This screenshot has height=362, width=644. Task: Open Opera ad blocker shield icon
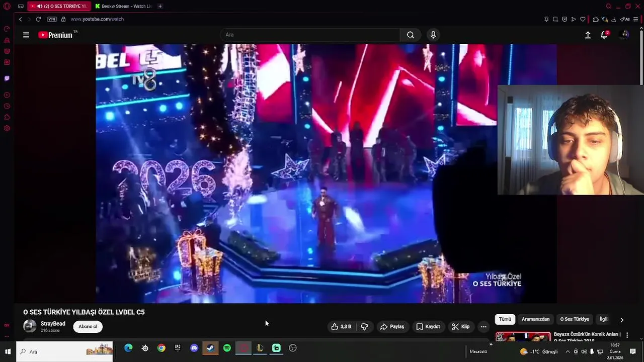(565, 19)
